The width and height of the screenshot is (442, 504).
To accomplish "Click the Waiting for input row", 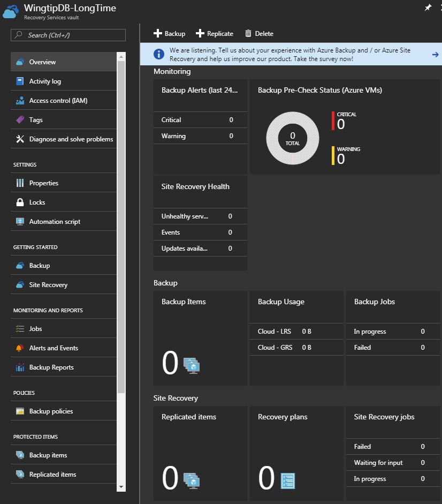I will [393, 462].
